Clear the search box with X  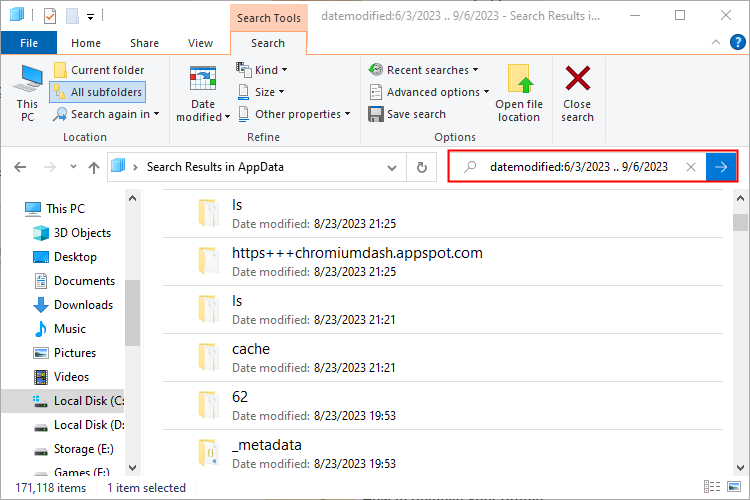click(691, 167)
